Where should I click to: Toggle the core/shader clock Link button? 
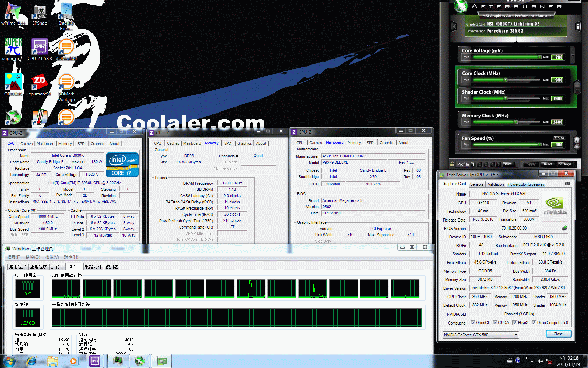pos(577,87)
